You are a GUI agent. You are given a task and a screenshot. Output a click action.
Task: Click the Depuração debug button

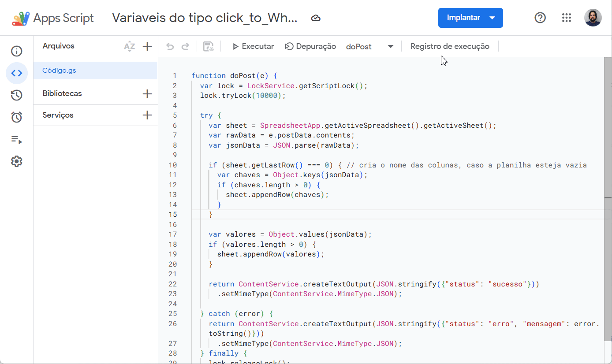tap(310, 47)
